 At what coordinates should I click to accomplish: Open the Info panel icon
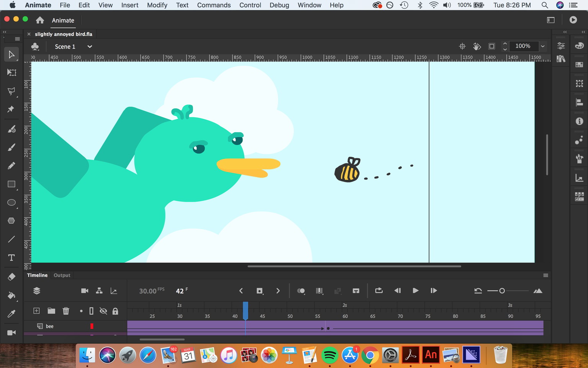point(579,121)
